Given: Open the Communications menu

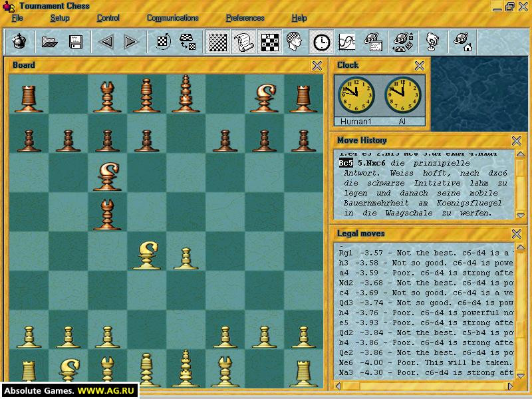Looking at the screenshot, I should pyautogui.click(x=173, y=18).
